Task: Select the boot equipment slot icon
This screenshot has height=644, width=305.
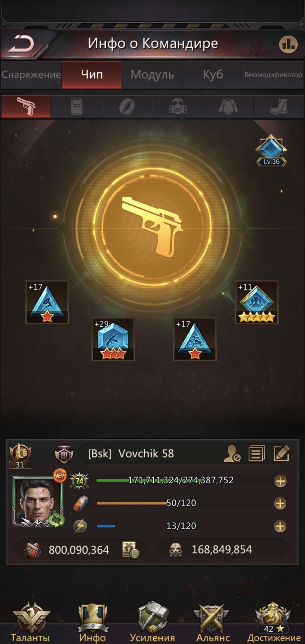Action: [x=279, y=106]
